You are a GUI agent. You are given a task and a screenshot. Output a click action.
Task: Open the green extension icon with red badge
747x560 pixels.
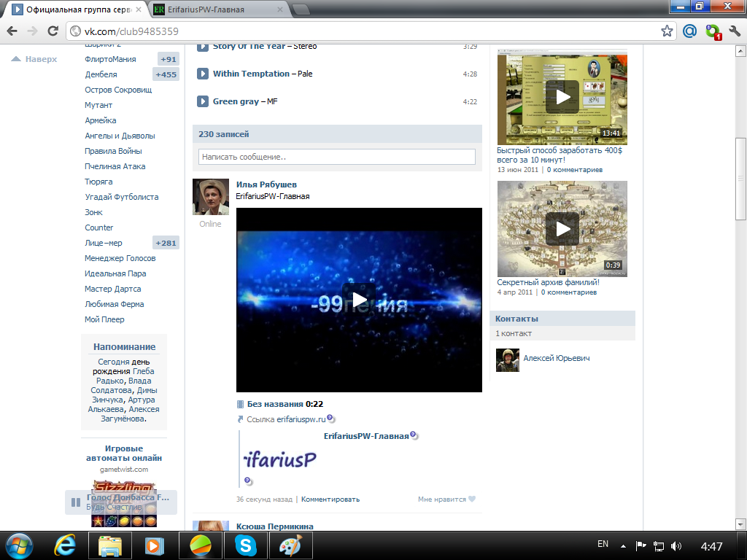[713, 32]
